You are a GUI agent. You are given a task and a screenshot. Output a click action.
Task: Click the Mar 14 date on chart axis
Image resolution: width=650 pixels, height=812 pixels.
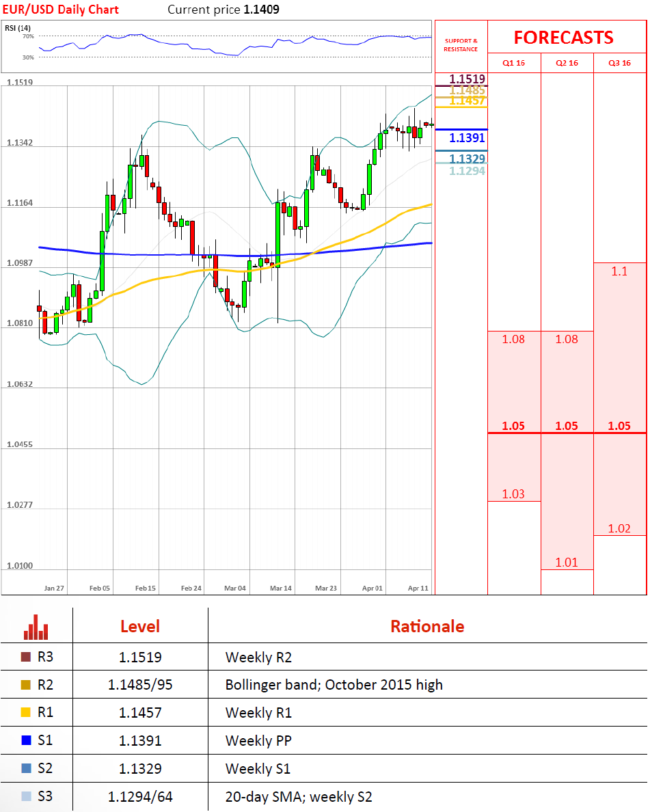(x=280, y=588)
